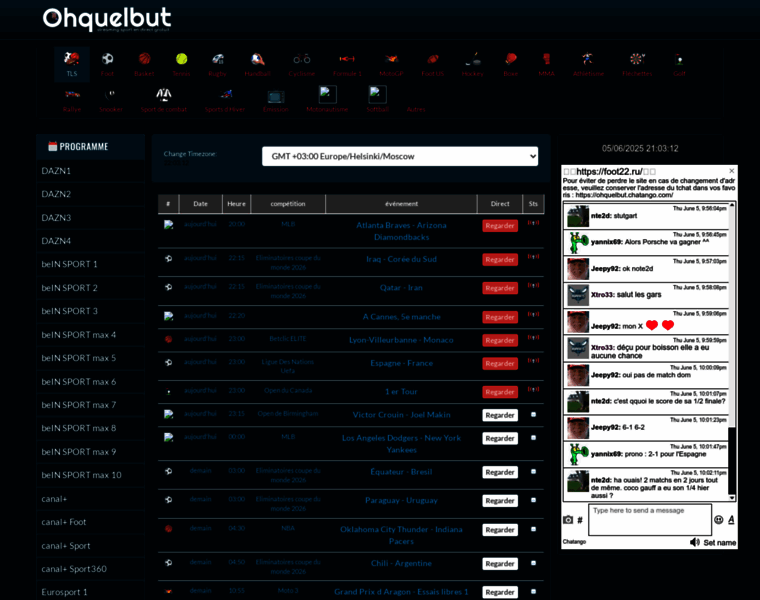
Task: Open Grand Prix d Aragon Essais libres 1
Action: [x=401, y=592]
